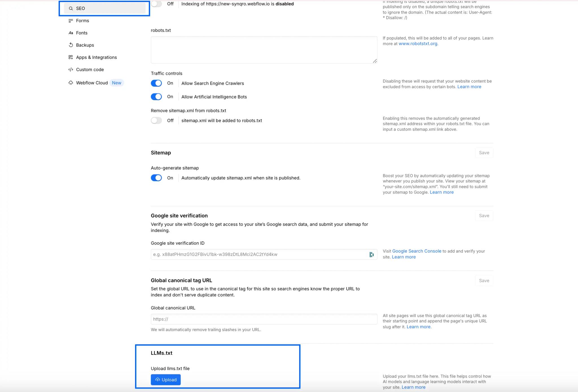Save the Global canonical tag URL section
578x392 pixels.
(x=484, y=281)
